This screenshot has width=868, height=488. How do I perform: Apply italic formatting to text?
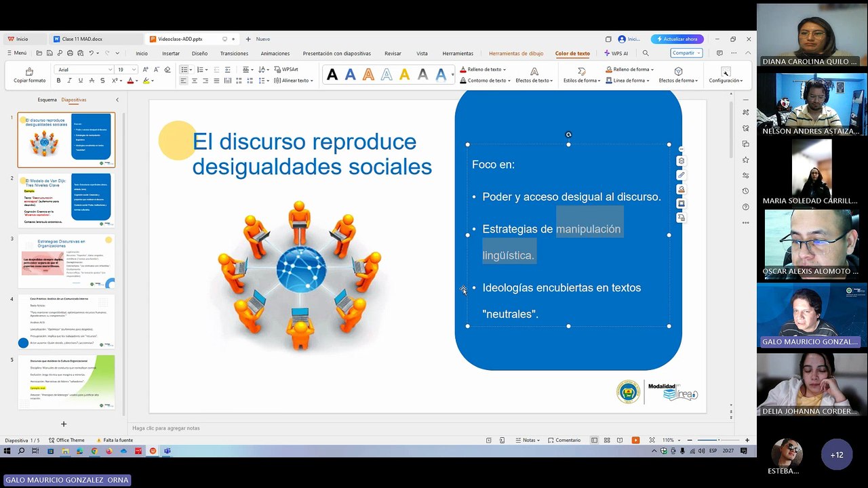click(69, 81)
